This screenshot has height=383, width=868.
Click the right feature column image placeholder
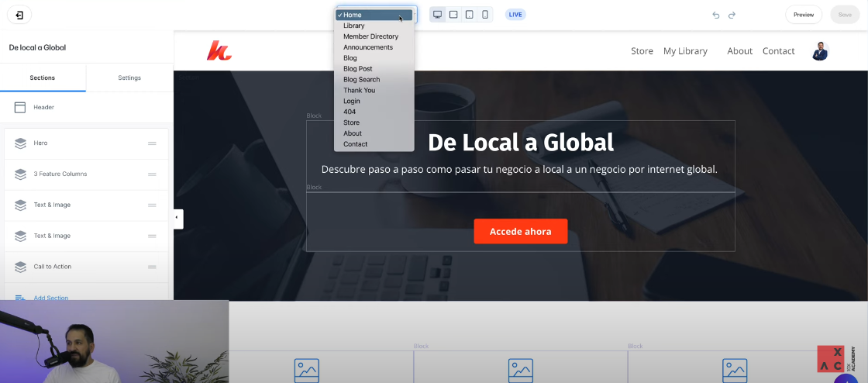pos(735,371)
